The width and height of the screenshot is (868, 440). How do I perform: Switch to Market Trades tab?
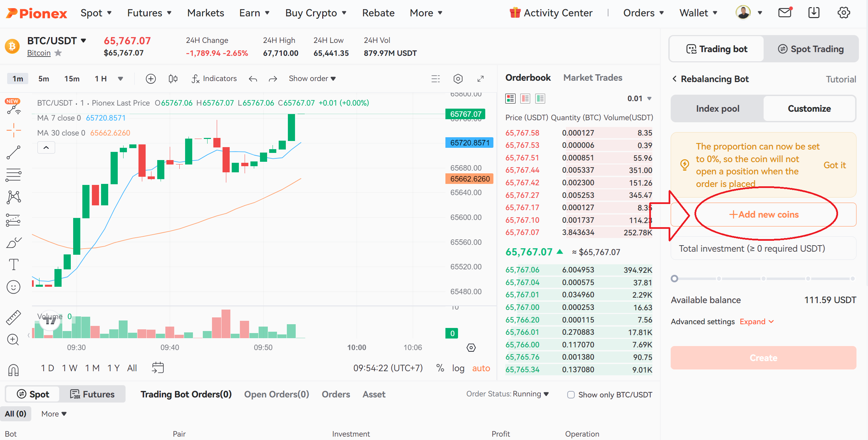point(593,78)
